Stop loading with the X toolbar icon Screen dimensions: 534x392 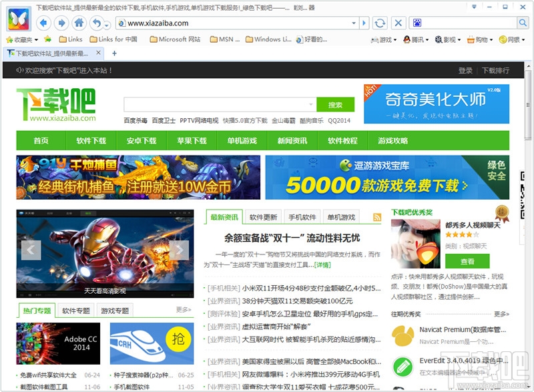[x=398, y=23]
